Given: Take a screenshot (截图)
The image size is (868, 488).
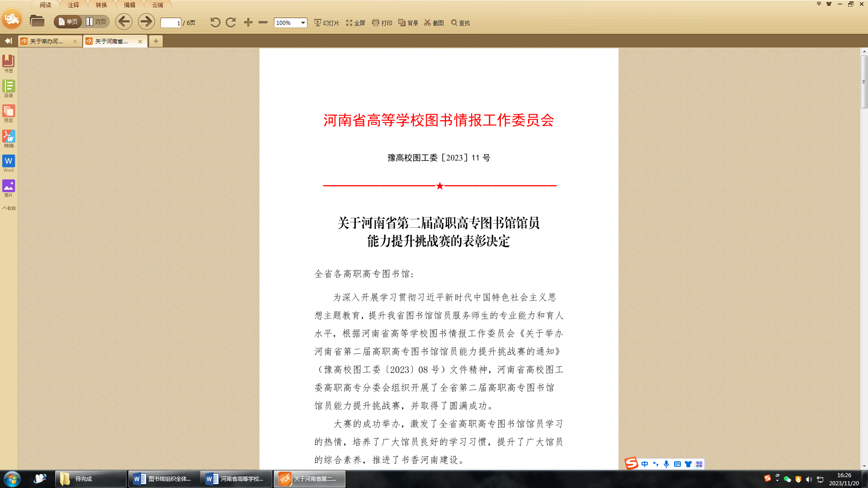Looking at the screenshot, I should point(434,23).
